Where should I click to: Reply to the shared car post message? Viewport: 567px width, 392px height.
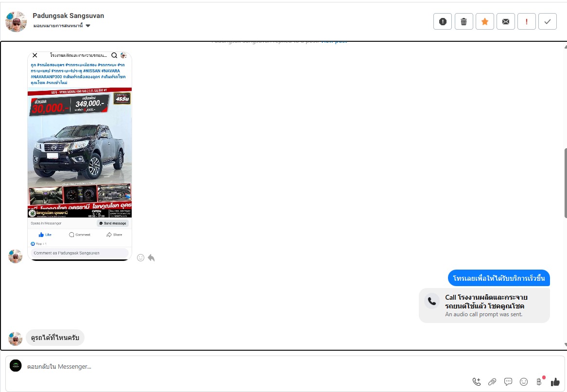(x=152, y=257)
